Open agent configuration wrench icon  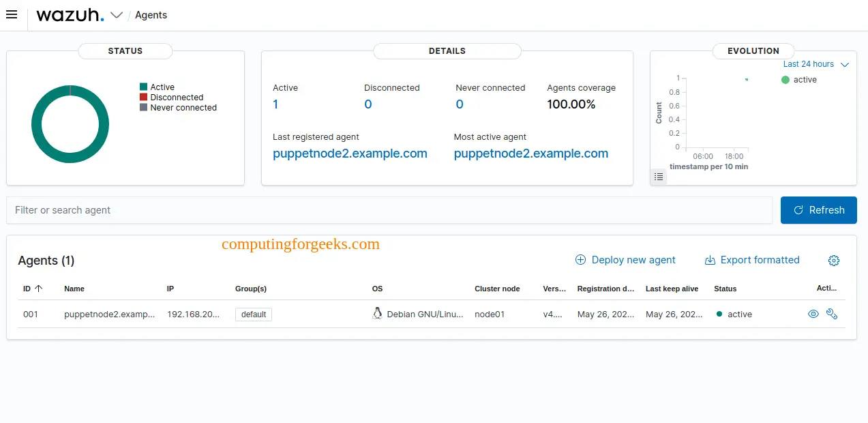click(x=831, y=315)
